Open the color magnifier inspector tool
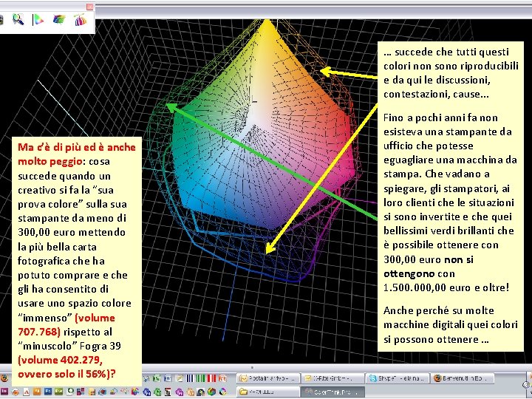532x399 pixels. click(18, 20)
